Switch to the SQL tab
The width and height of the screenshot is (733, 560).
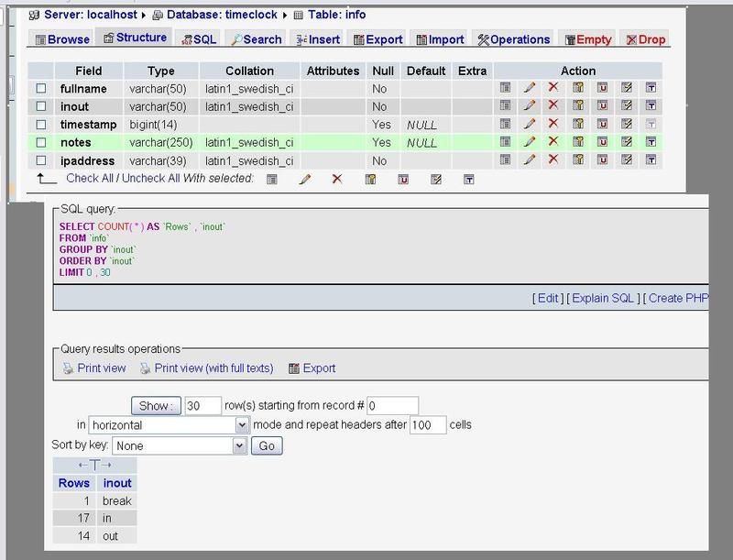tap(199, 39)
